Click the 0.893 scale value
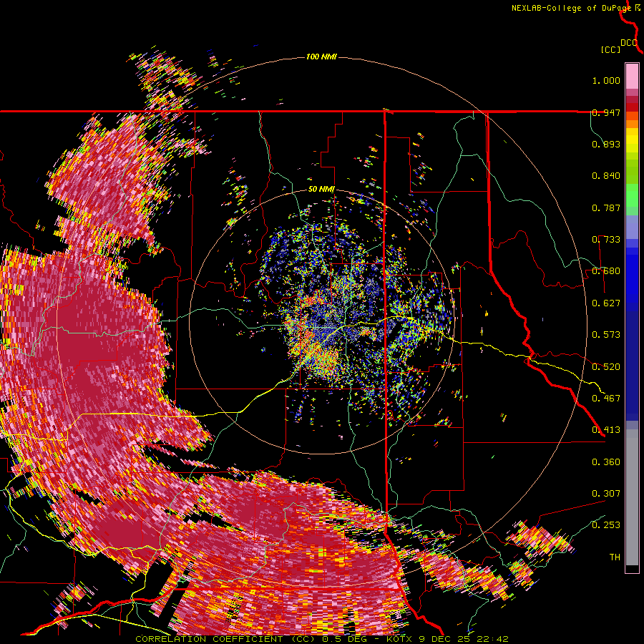 pos(606,144)
